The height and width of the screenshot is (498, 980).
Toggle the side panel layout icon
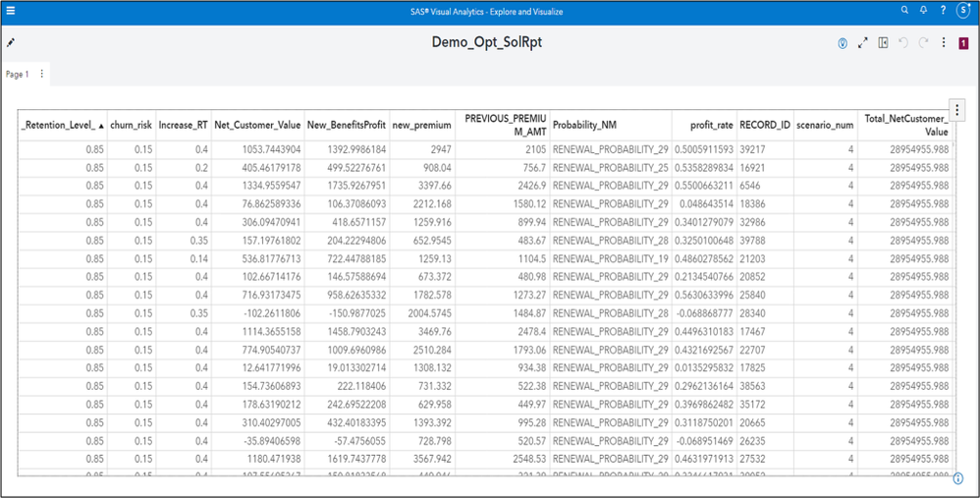click(x=883, y=42)
